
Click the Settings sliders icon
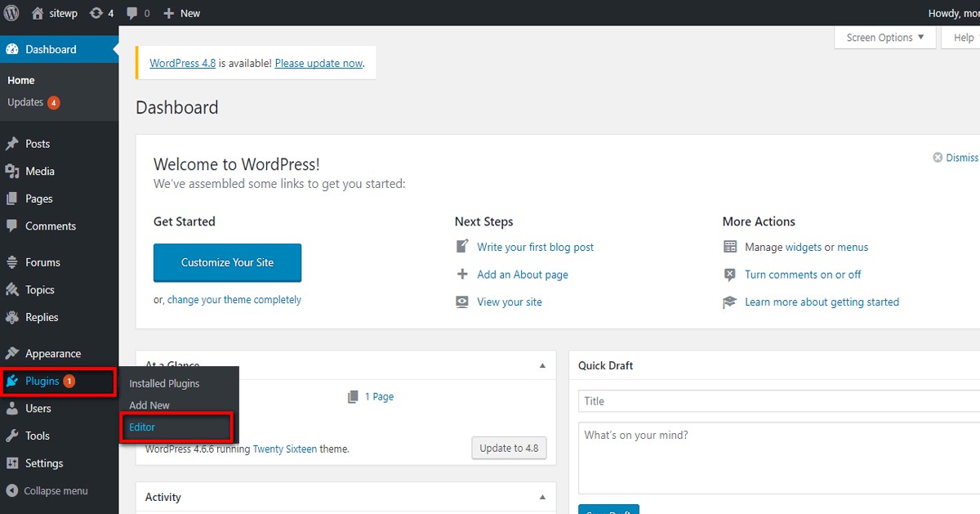(x=12, y=463)
